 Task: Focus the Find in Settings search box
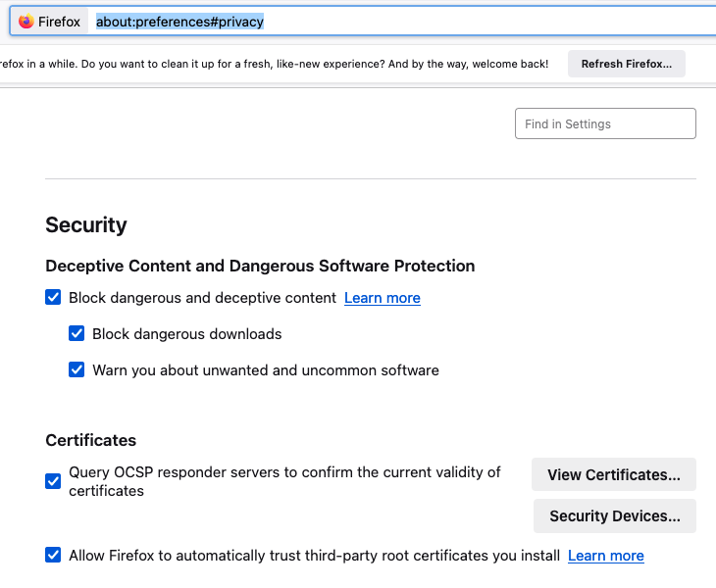[x=605, y=123]
